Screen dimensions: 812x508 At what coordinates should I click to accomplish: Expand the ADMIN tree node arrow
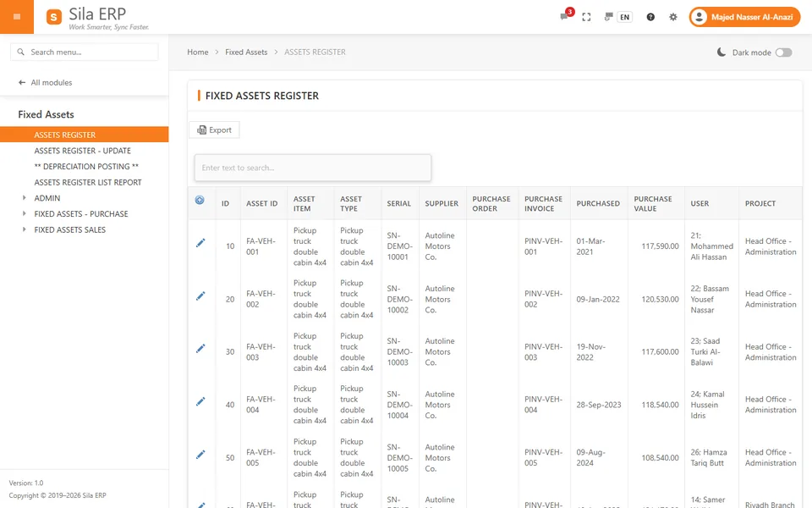[x=24, y=197]
